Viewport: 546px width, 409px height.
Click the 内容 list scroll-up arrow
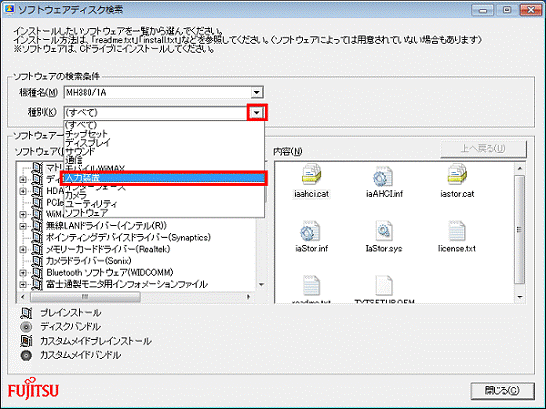click(520, 168)
